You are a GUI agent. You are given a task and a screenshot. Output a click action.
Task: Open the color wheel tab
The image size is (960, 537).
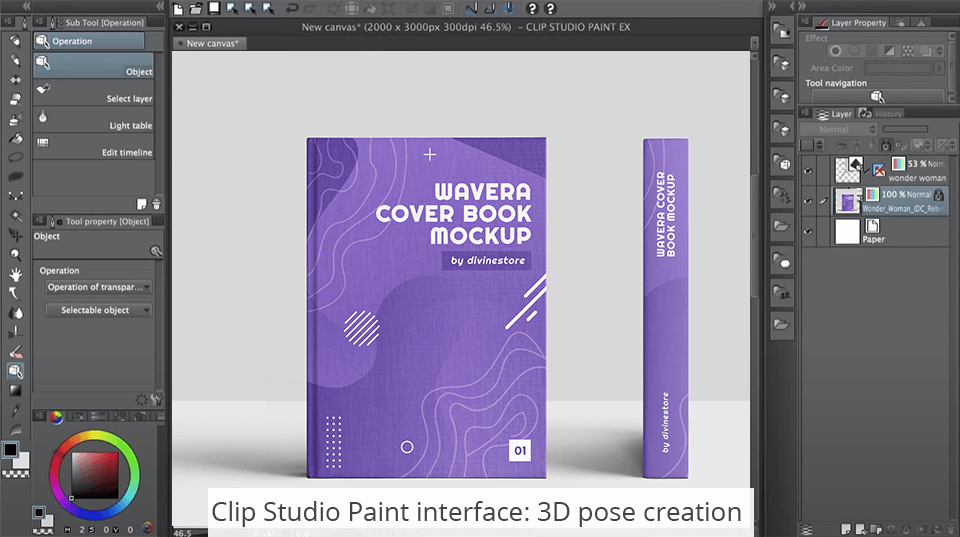pos(56,417)
